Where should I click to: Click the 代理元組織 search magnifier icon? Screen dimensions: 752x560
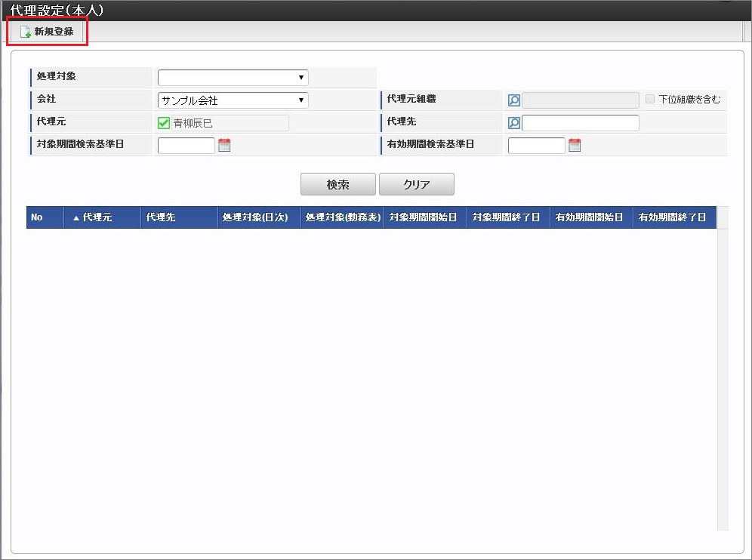coord(513,100)
